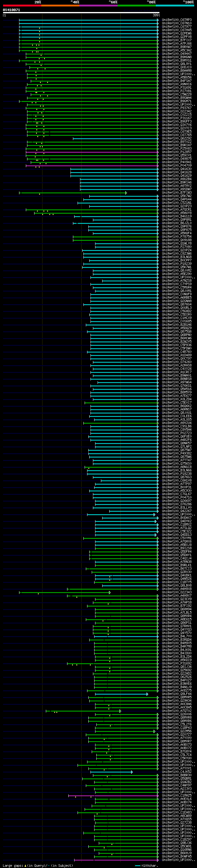Click the cyan alignment bar for UniRef100_Q9LF44

tap(122, 694)
